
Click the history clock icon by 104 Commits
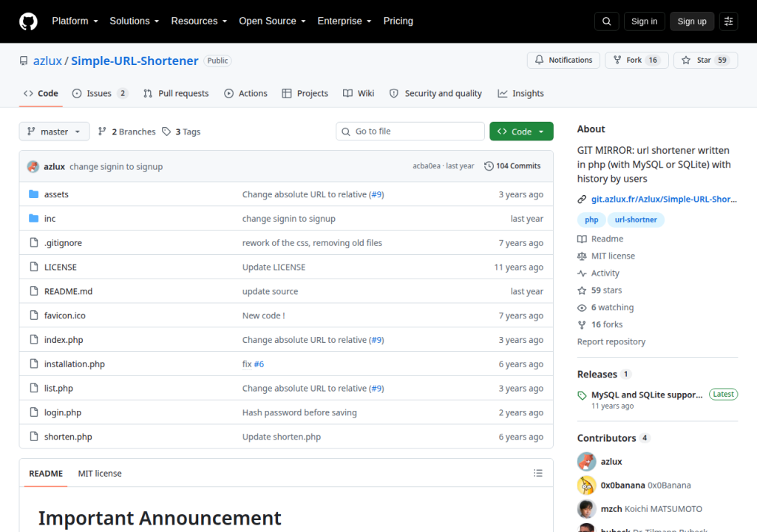click(489, 166)
